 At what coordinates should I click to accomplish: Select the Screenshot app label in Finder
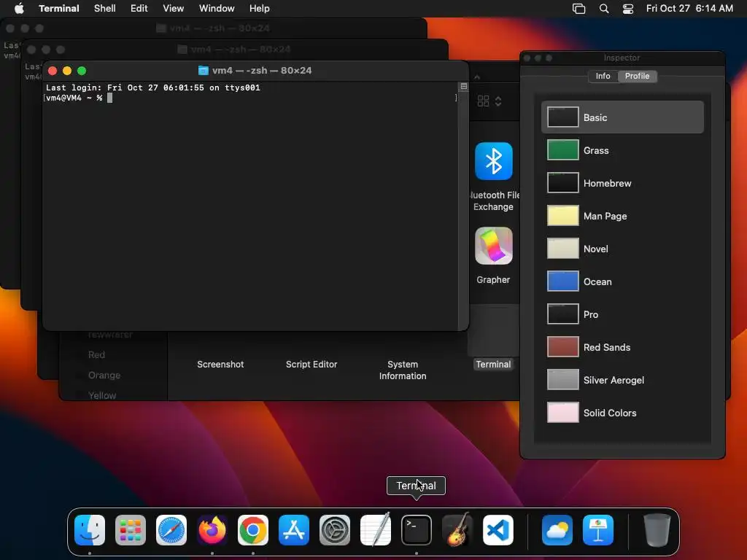tap(220, 365)
